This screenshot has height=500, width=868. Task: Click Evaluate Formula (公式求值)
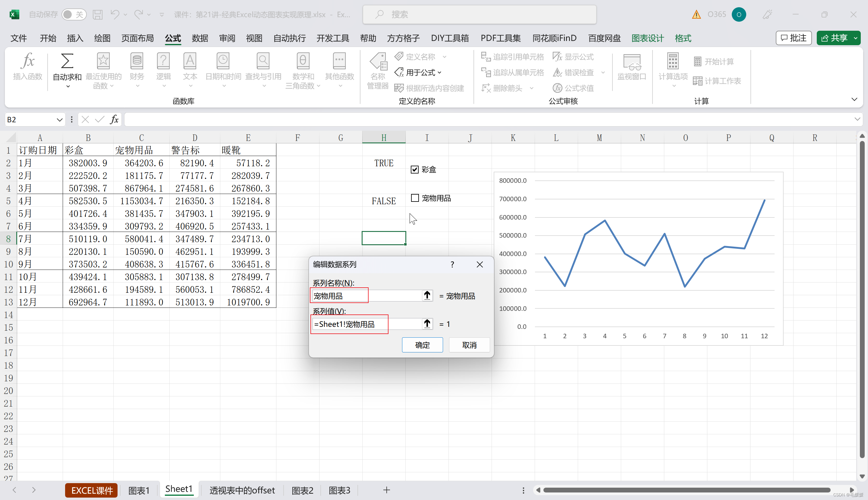click(573, 88)
